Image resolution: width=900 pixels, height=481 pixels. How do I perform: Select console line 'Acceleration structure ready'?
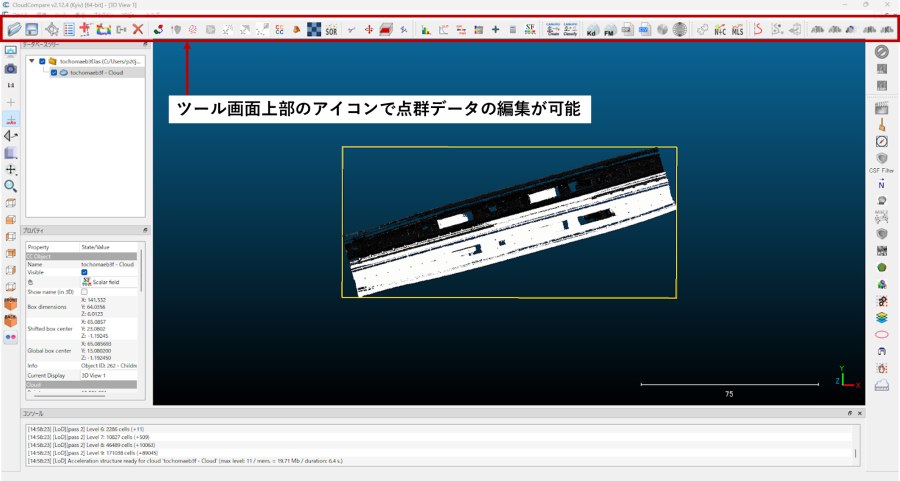(x=185, y=461)
